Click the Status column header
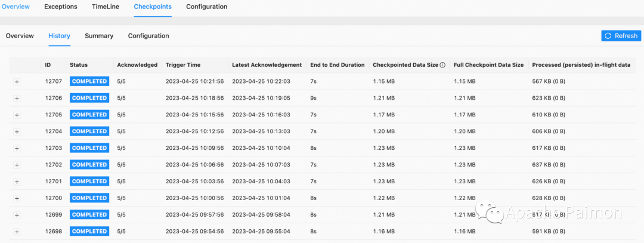 [79, 65]
